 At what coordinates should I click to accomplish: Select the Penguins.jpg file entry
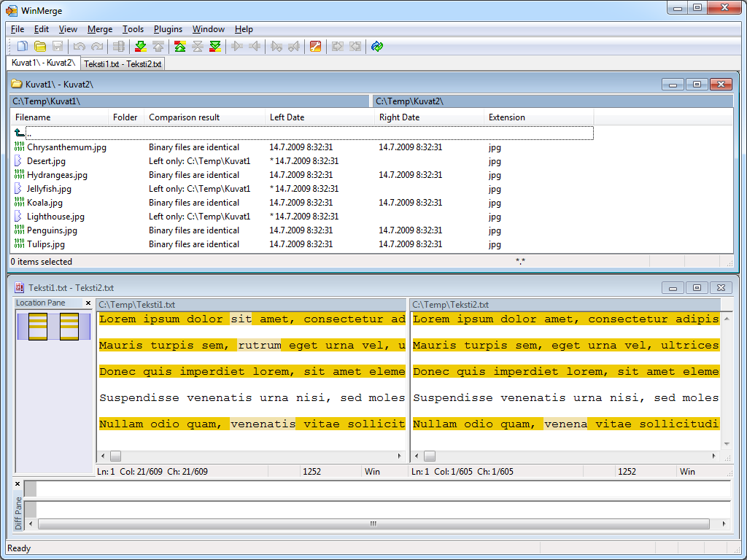click(52, 230)
